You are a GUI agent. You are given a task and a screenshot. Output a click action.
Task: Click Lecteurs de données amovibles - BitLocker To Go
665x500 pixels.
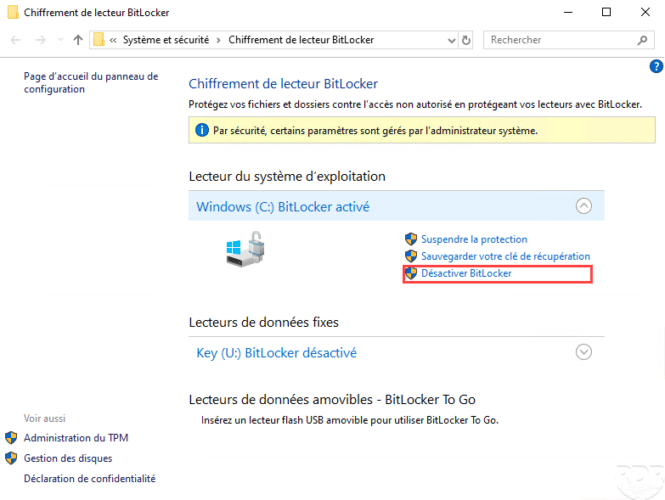(332, 399)
